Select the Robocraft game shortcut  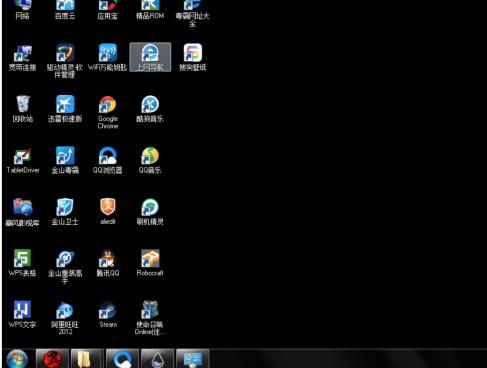click(150, 263)
